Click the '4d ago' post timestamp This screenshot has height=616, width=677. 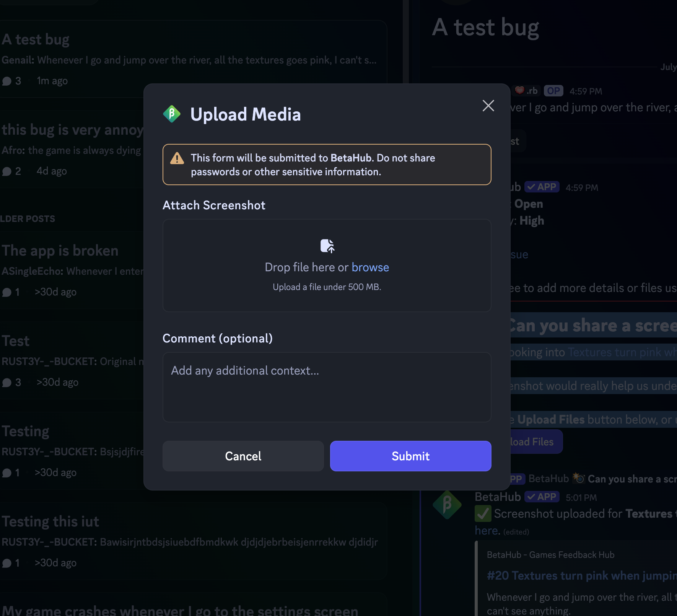(x=52, y=171)
